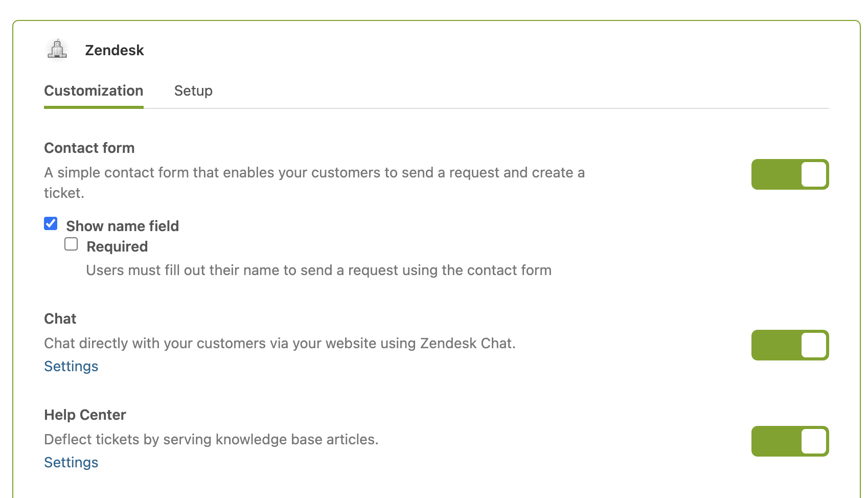Open Settings link under Help Center
Image resolution: width=868 pixels, height=498 pixels.
[71, 462]
